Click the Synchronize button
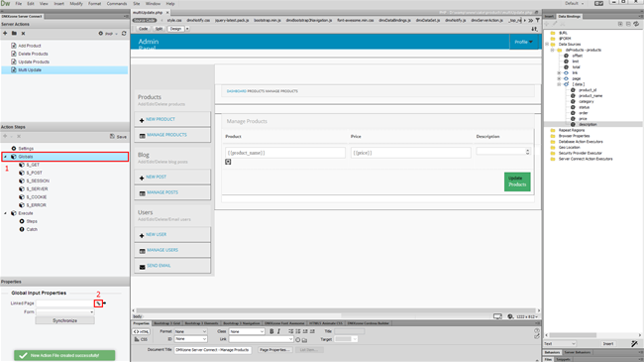 pos(64,320)
